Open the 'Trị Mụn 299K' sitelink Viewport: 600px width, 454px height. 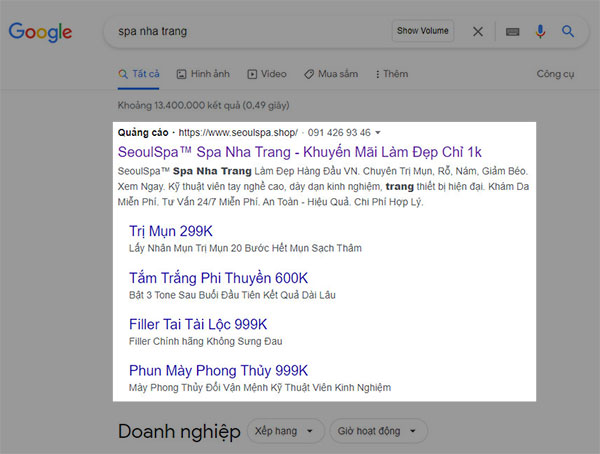[171, 231]
